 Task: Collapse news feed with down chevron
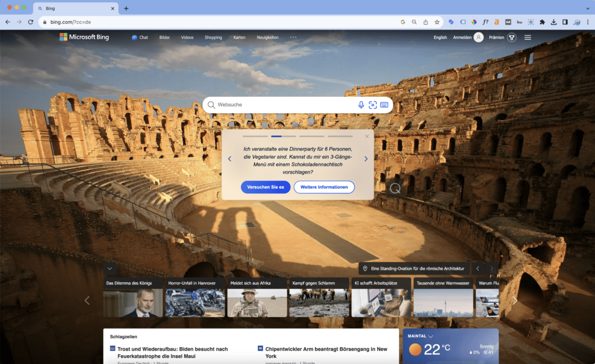click(110, 269)
